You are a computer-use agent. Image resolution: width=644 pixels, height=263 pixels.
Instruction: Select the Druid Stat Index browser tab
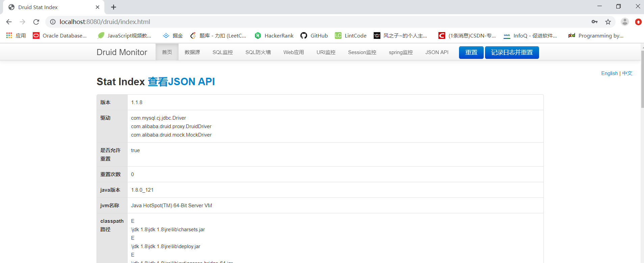coord(54,7)
